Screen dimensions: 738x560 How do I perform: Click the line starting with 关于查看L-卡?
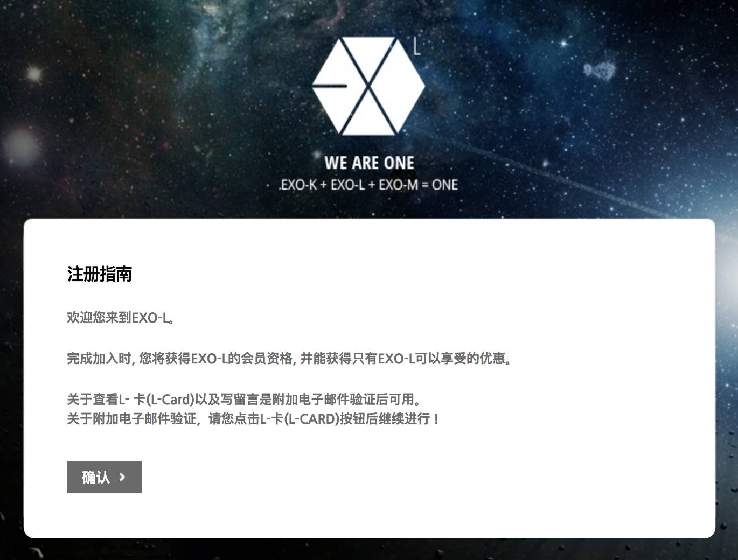[244, 400]
